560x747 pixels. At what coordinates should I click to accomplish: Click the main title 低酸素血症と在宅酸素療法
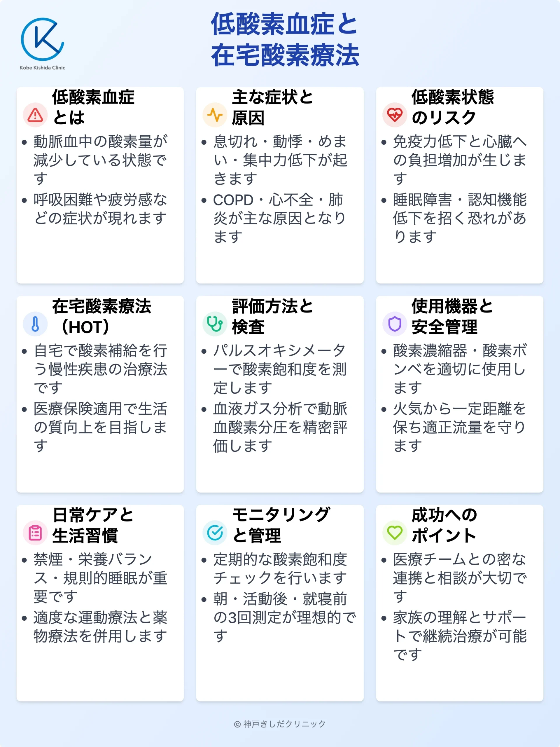285,39
